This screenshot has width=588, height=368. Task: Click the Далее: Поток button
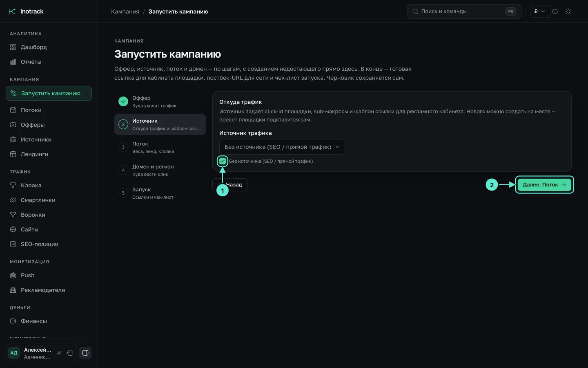point(544,185)
